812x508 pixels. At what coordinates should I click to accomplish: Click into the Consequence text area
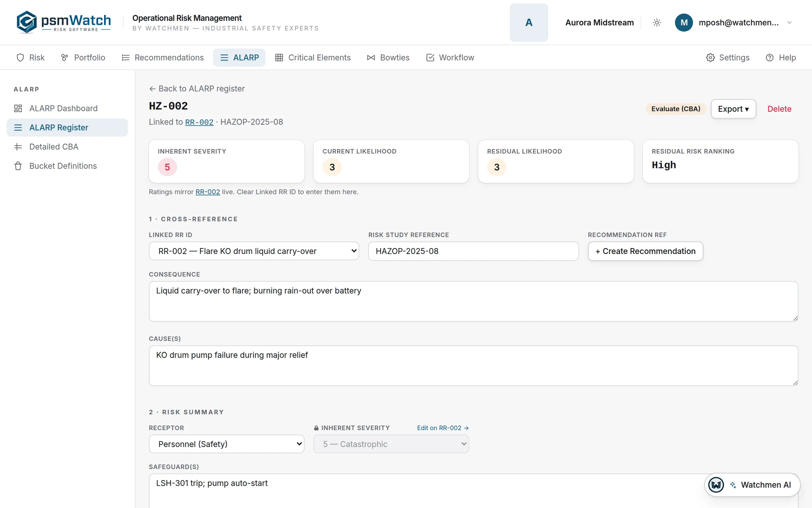tap(473, 301)
